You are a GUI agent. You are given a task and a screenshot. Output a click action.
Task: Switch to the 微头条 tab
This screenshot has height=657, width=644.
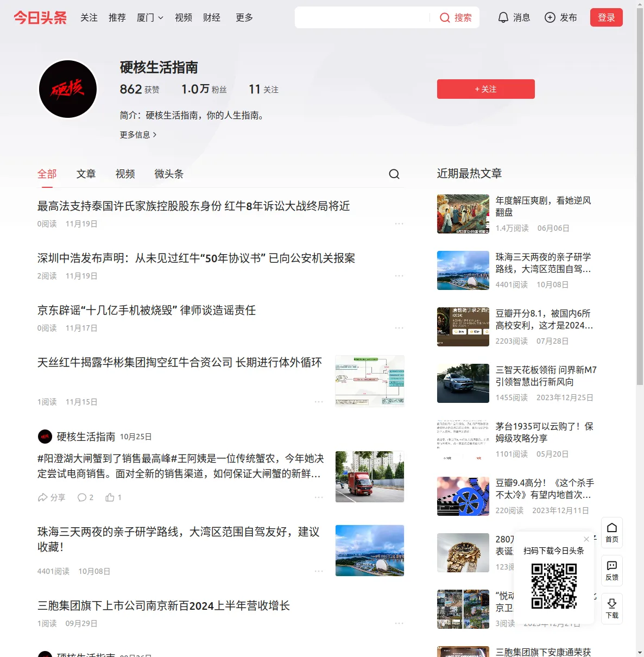click(x=169, y=174)
